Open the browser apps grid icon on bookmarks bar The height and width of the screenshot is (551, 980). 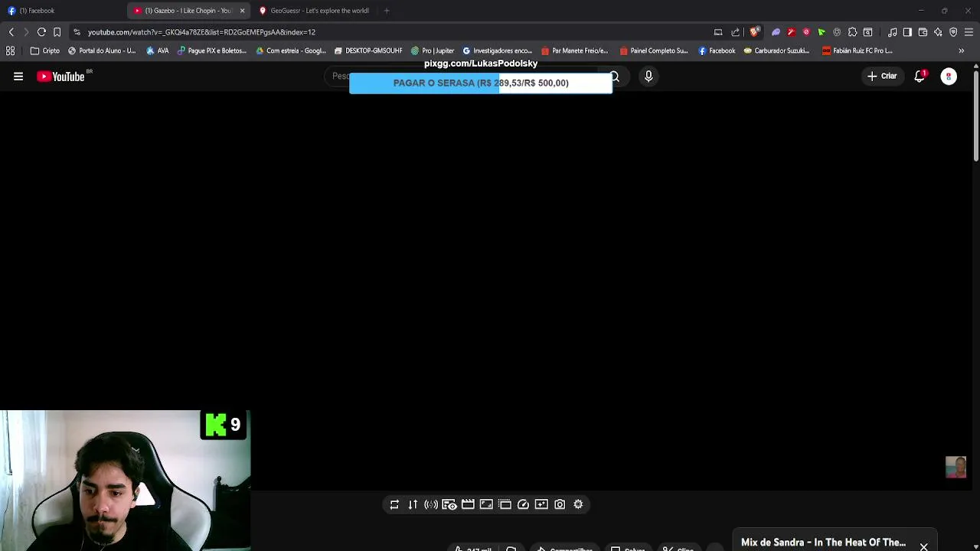(11, 51)
